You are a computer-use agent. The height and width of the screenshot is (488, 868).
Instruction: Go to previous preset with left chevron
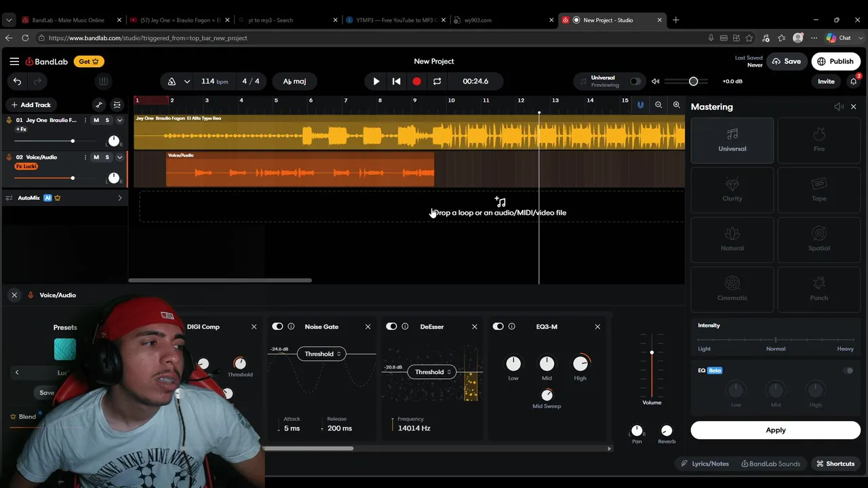[17, 372]
